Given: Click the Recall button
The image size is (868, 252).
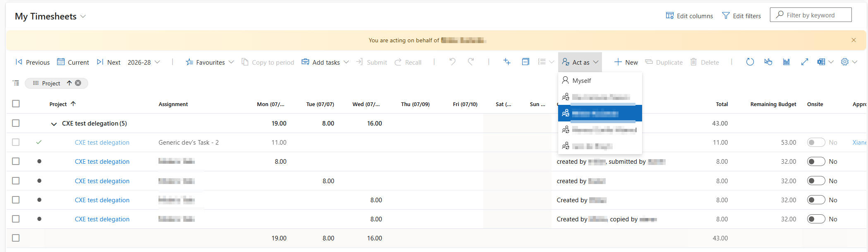Looking at the screenshot, I should [408, 62].
